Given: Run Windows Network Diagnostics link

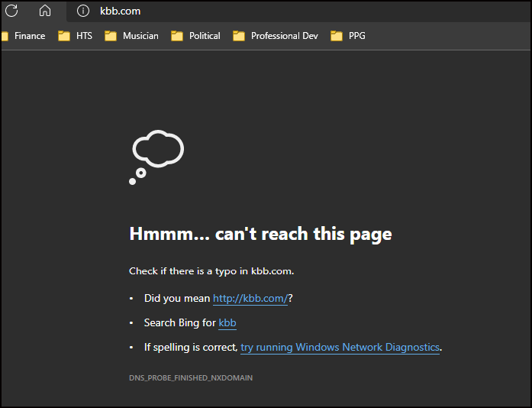Looking at the screenshot, I should (x=340, y=347).
